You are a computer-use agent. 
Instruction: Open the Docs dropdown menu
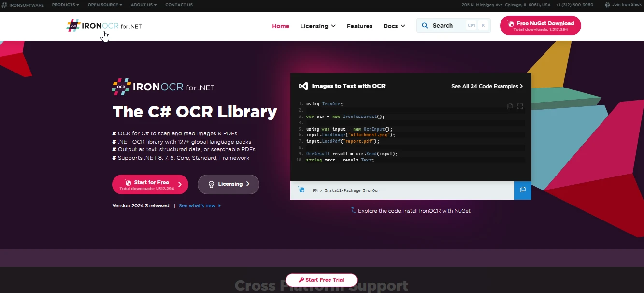(394, 26)
